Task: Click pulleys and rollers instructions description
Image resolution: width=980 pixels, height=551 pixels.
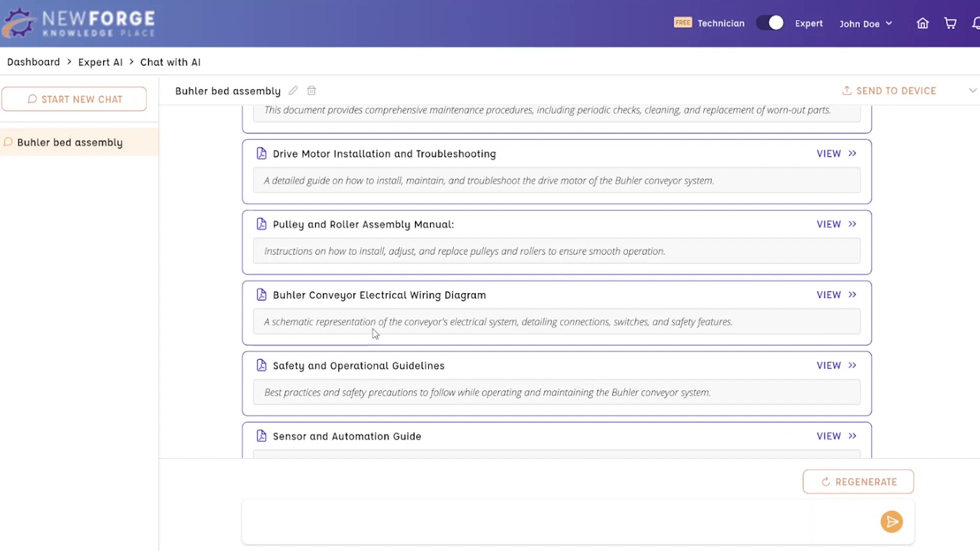Action: 464,251
